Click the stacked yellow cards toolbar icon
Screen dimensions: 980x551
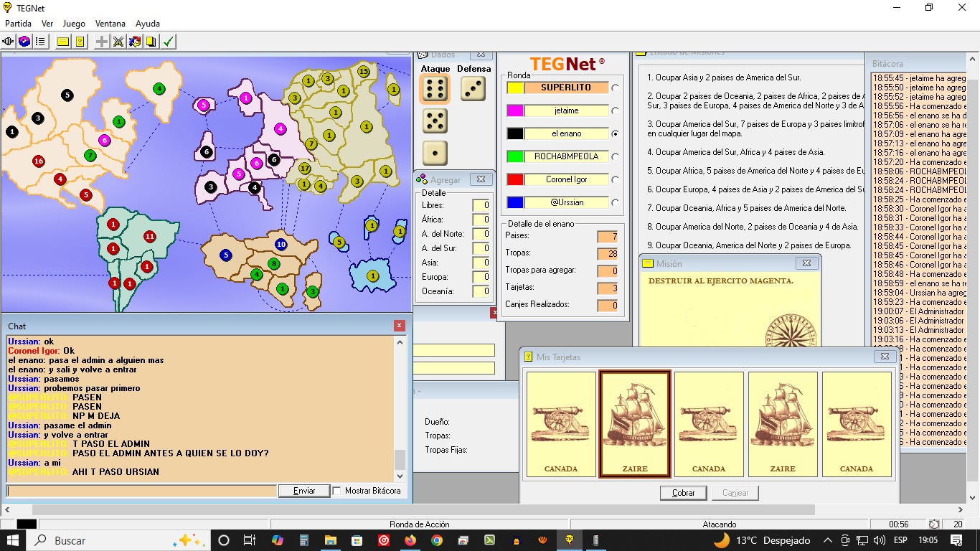(151, 42)
